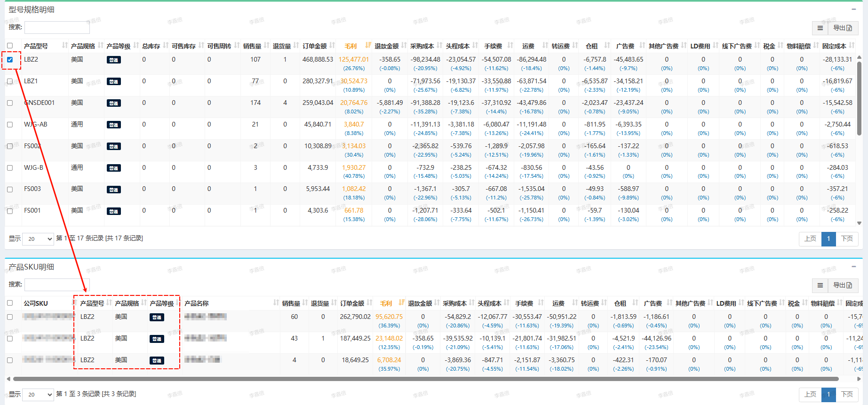
Task: Export the 产品SKU明细 table with 导出
Action: point(842,286)
